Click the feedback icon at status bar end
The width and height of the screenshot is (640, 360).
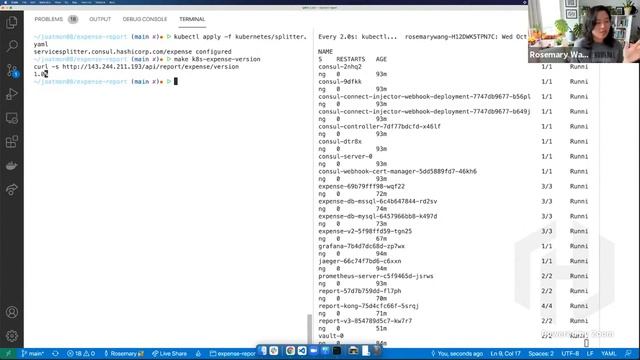click(x=629, y=353)
